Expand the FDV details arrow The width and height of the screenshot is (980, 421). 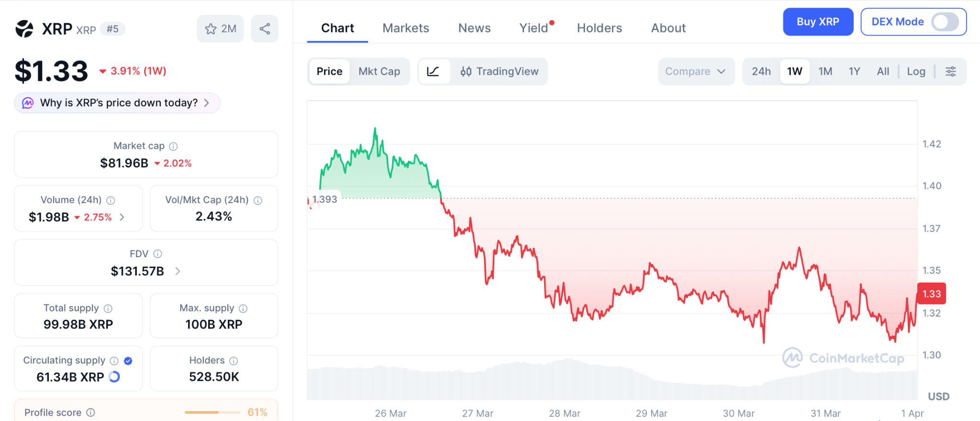click(x=178, y=271)
